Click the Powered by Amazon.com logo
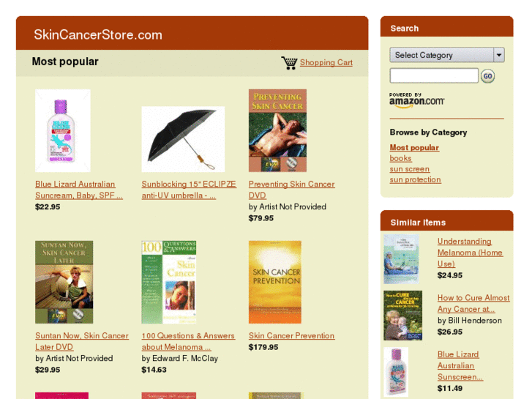The width and height of the screenshot is (532, 399). [x=416, y=100]
